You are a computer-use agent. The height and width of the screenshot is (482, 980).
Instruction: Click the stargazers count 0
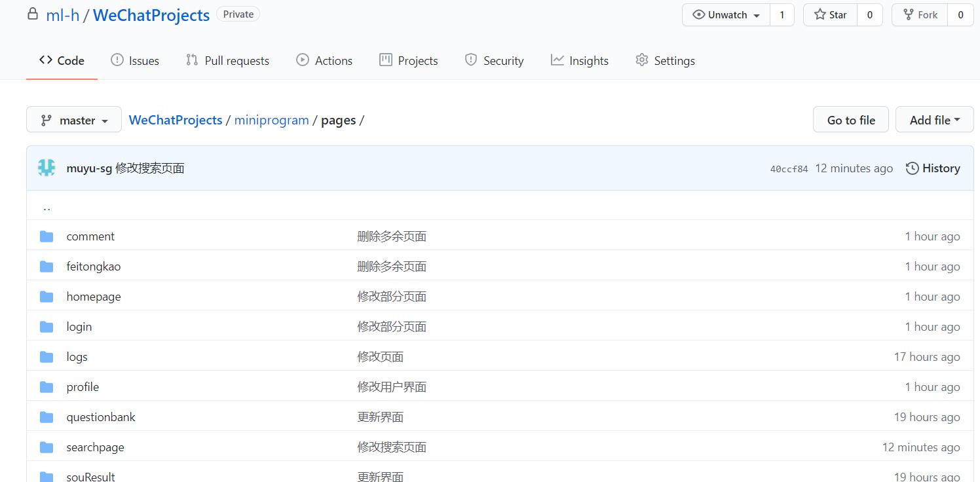(x=869, y=14)
